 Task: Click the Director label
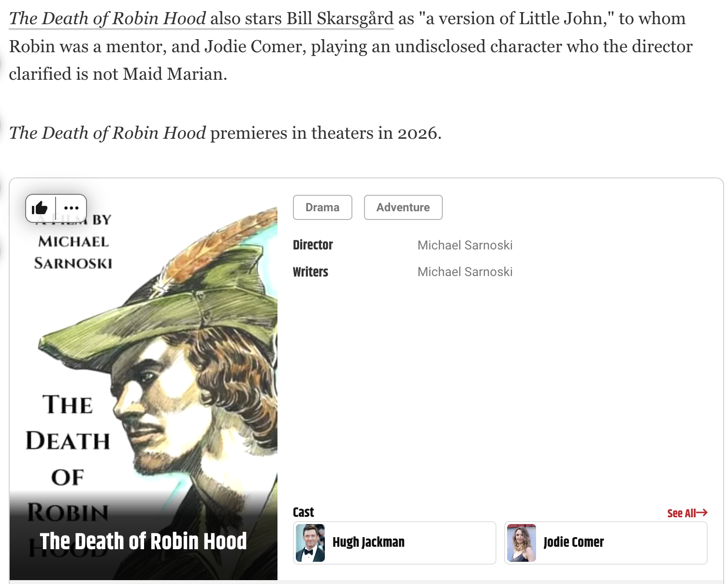coord(313,245)
